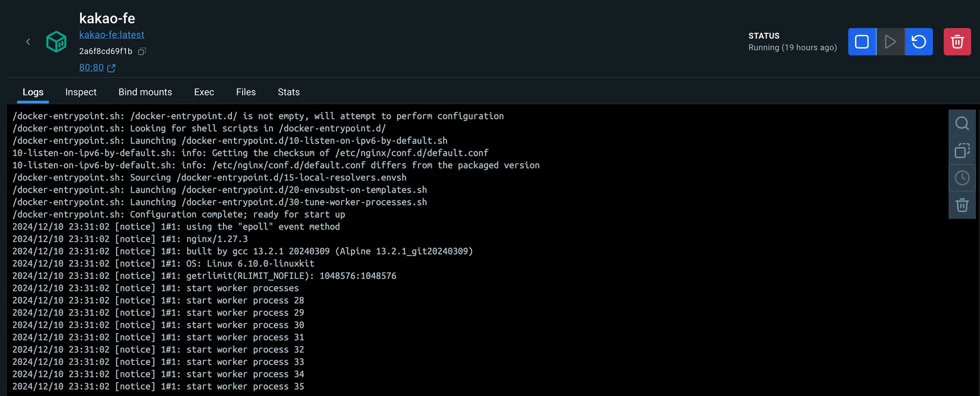This screenshot has width=980, height=396.
Task: Clear the logs with the terminal trash icon
Action: tap(962, 205)
